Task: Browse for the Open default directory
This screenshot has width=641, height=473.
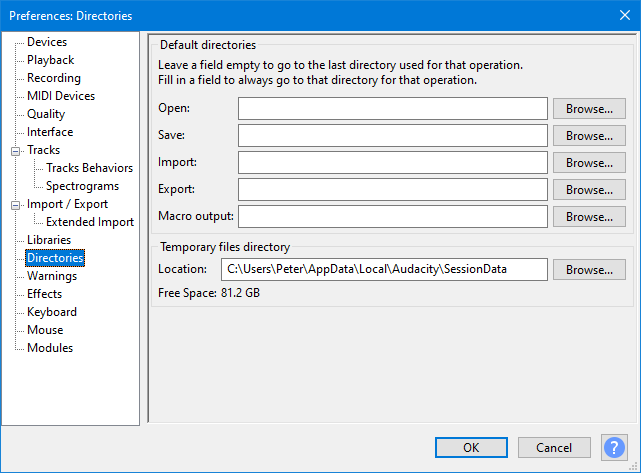Action: [x=589, y=109]
